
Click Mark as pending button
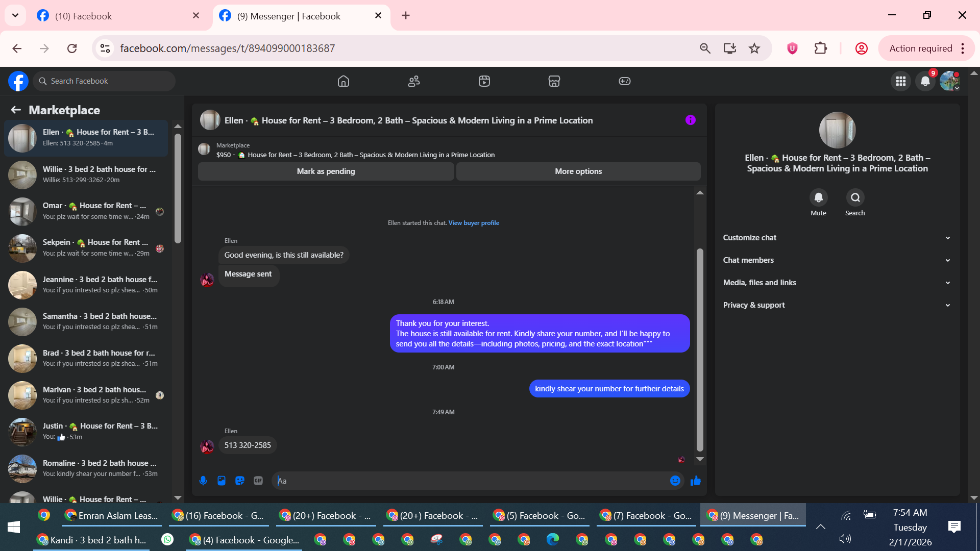326,171
